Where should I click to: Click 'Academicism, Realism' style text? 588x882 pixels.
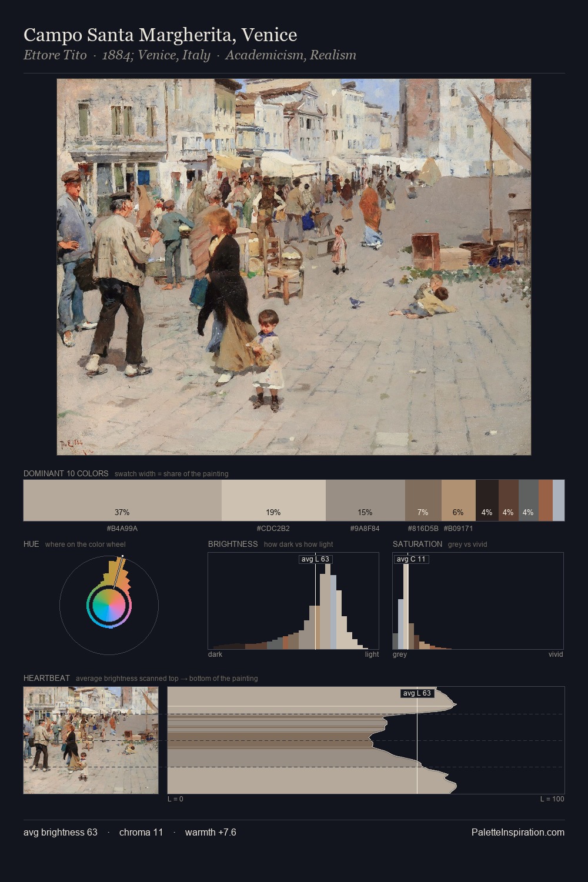click(290, 55)
